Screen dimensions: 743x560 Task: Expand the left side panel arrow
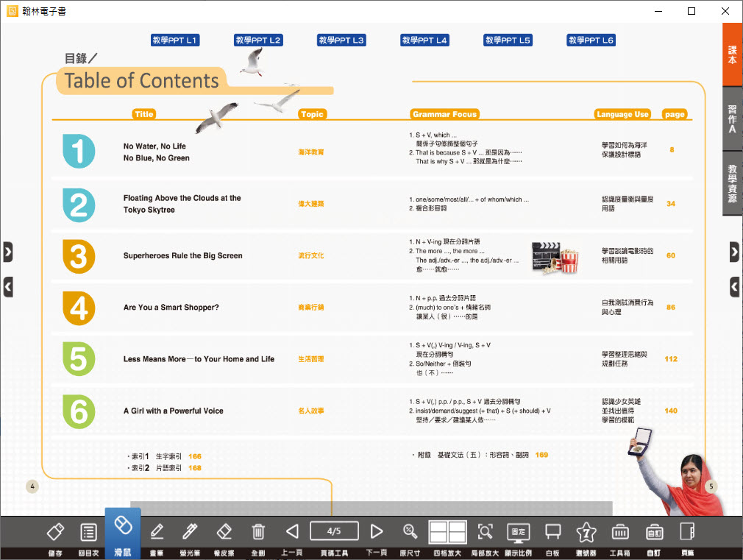click(8, 252)
